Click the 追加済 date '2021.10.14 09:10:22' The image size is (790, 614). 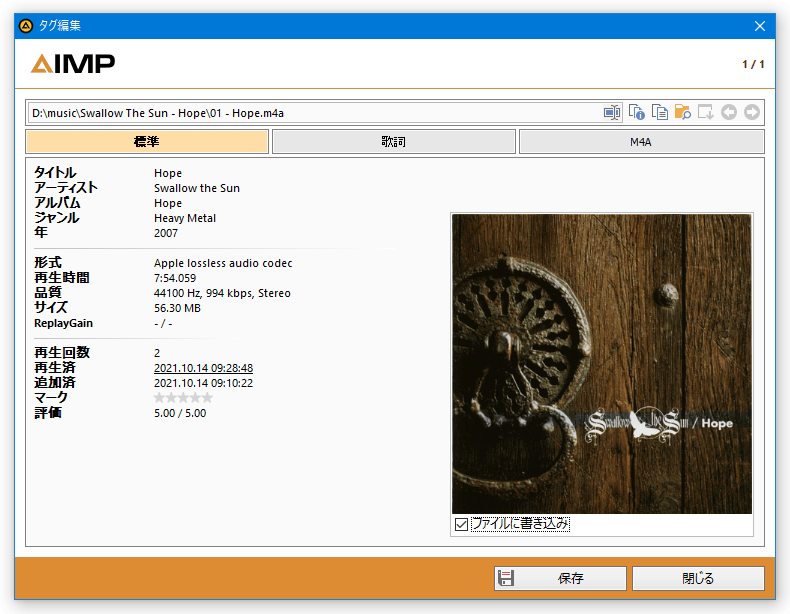tap(204, 383)
